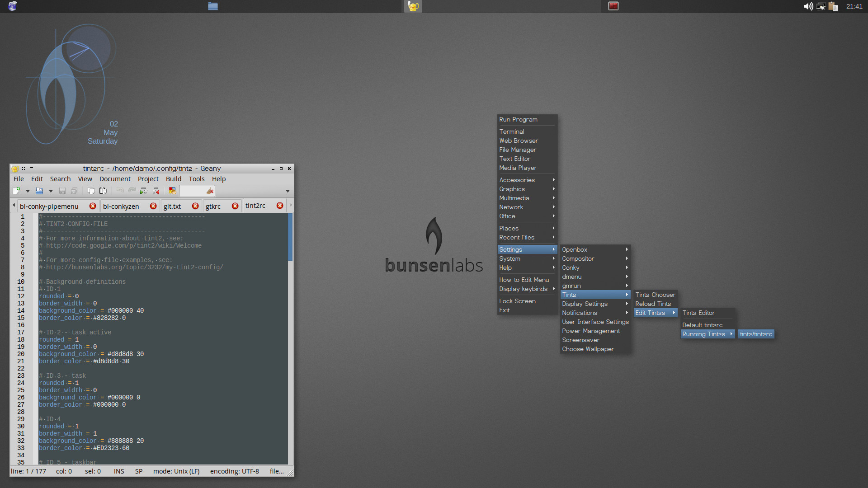Click the Copy icon in toolbar
Image resolution: width=868 pixels, height=488 pixels.
click(91, 191)
